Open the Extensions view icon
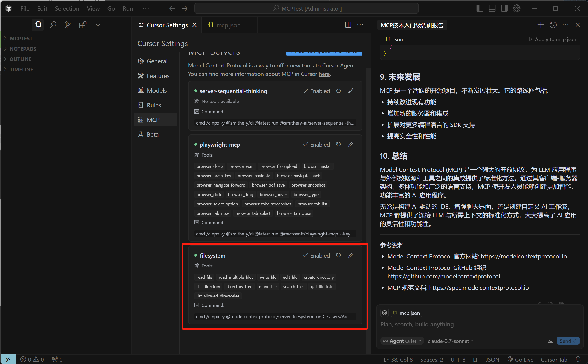This screenshot has width=588, height=364. pos(83,25)
